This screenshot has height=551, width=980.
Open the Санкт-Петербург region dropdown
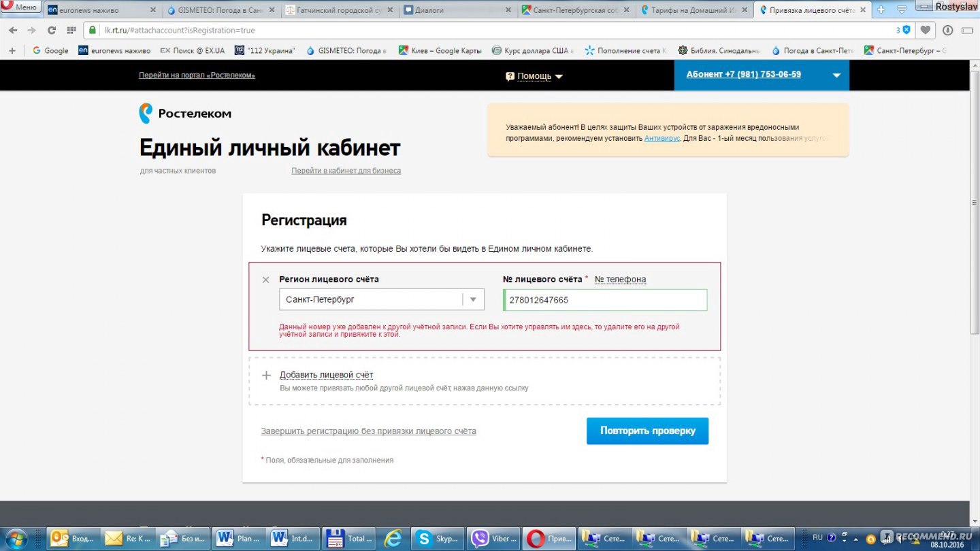point(382,299)
